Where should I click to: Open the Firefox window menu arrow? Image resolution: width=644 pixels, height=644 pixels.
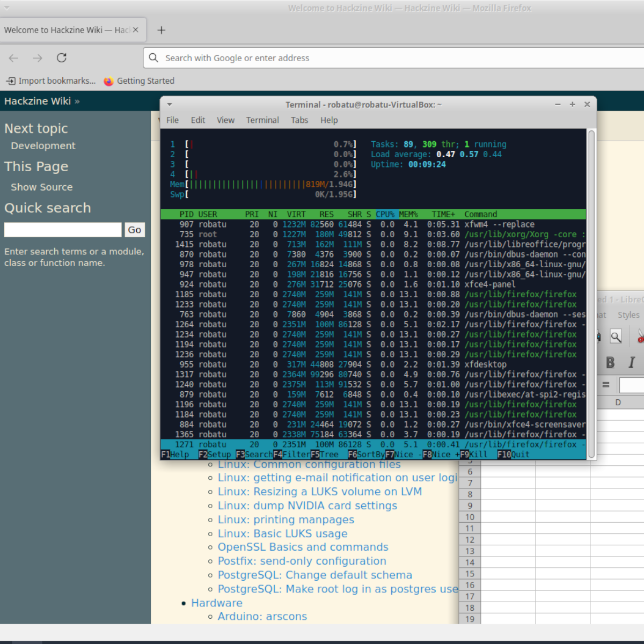[7, 8]
